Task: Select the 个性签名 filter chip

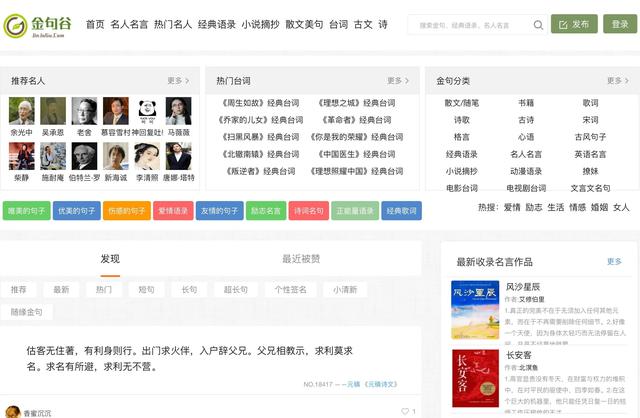Action: tap(292, 289)
